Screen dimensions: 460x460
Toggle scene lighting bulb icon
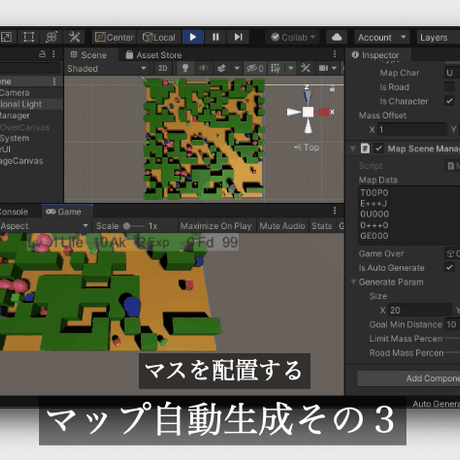pyautogui.click(x=185, y=69)
